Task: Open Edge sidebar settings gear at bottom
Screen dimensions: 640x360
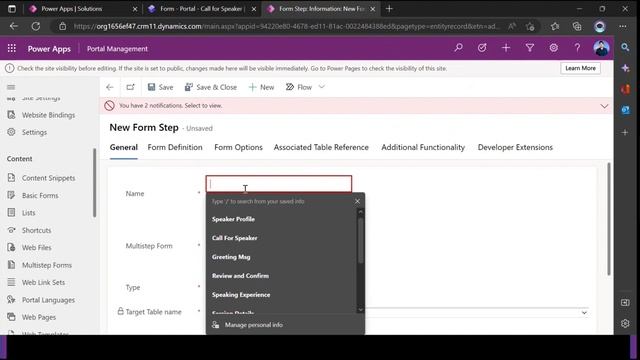Action: pyautogui.click(x=625, y=324)
